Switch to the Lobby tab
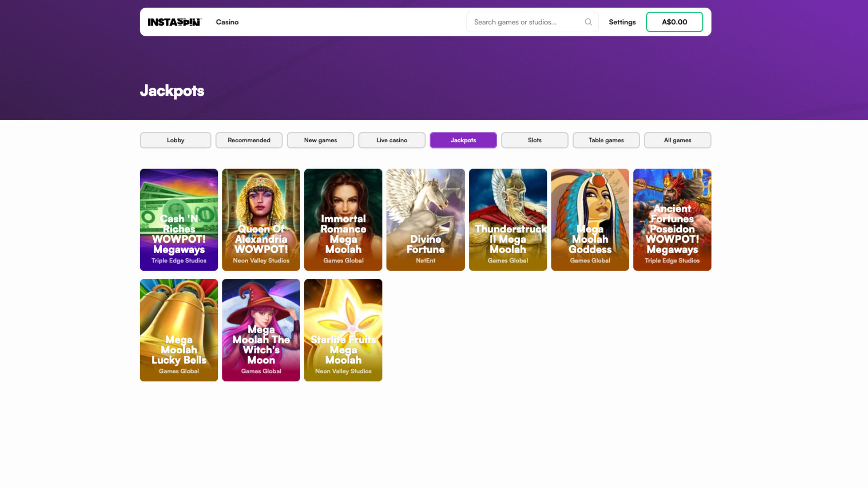Image resolution: width=868 pixels, height=488 pixels. [175, 140]
